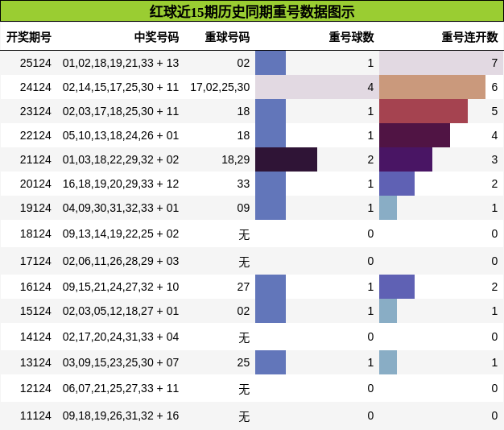Image resolution: width=504 pixels, height=430 pixels.
Task: Click the tan streak bar for 24124
Action: pyautogui.click(x=432, y=87)
